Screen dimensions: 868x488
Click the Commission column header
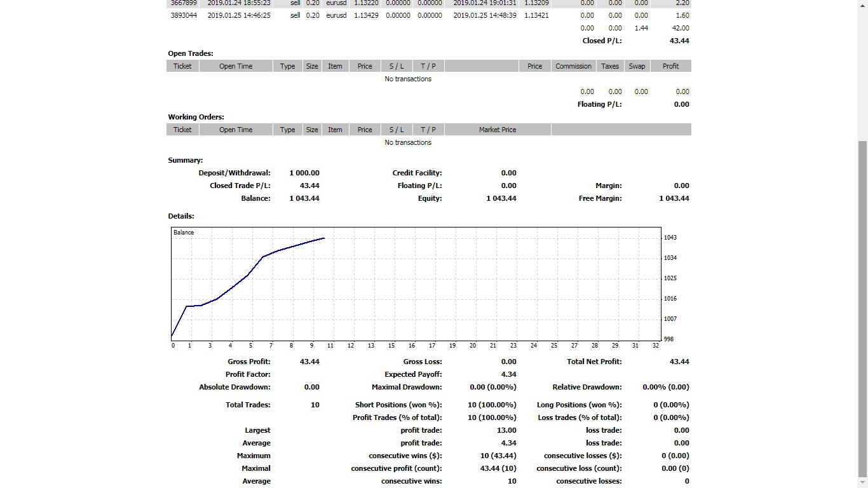pyautogui.click(x=573, y=66)
